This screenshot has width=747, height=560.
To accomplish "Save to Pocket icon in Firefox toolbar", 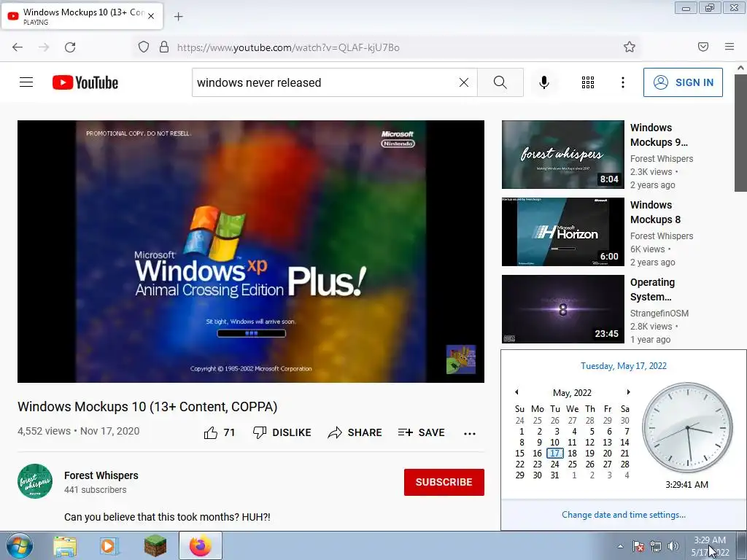I will [x=703, y=47].
